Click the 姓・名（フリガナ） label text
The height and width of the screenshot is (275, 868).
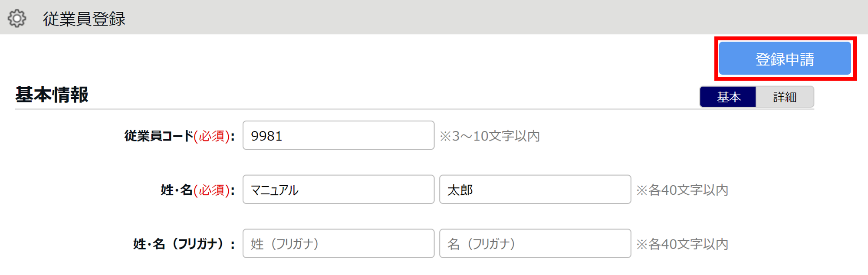coord(184,244)
